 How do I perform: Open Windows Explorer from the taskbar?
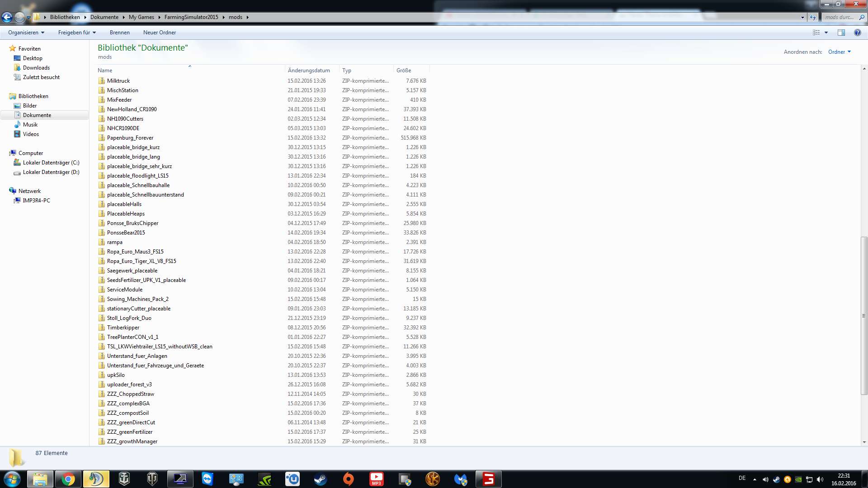(x=40, y=479)
